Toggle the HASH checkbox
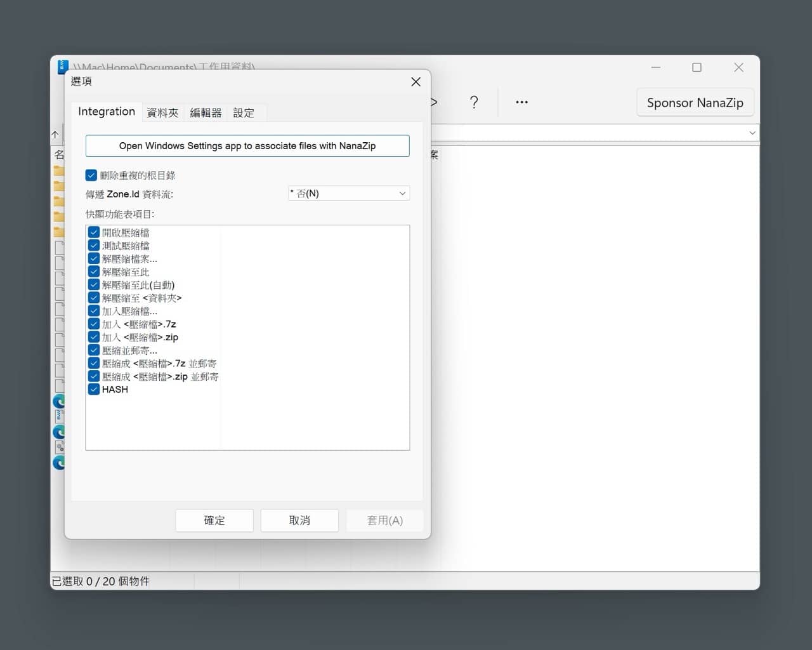The image size is (812, 650). click(94, 389)
